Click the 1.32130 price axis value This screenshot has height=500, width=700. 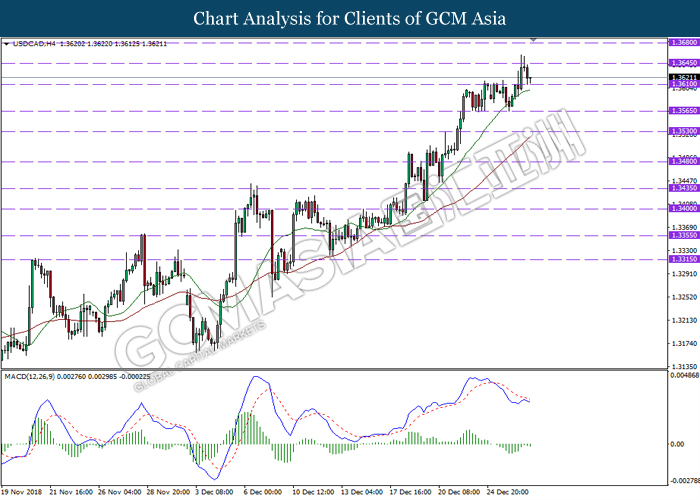684,320
